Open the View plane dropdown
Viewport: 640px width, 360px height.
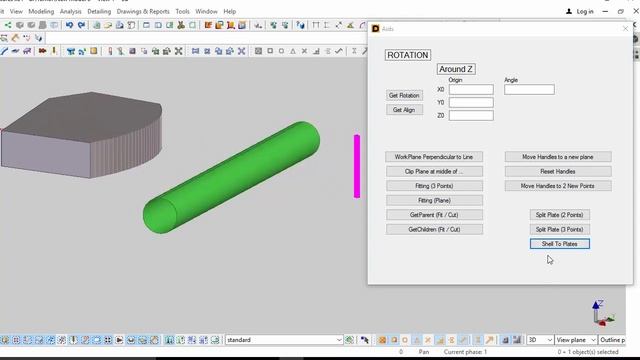pyautogui.click(x=576, y=340)
